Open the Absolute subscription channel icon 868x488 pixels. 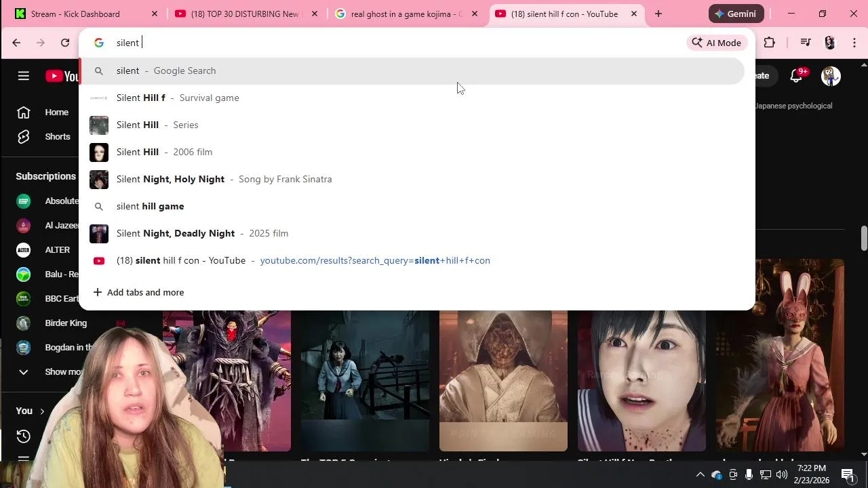(24, 201)
